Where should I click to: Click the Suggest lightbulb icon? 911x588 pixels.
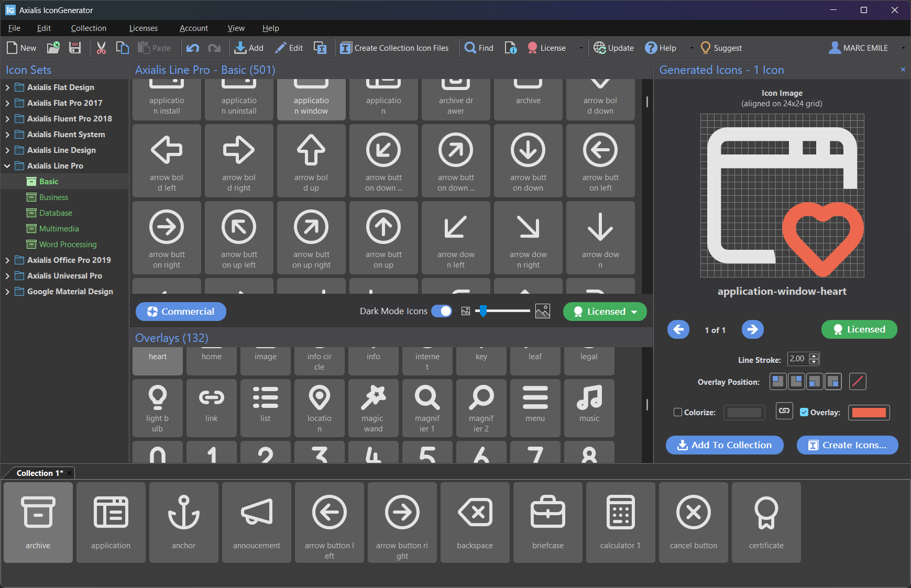(706, 48)
